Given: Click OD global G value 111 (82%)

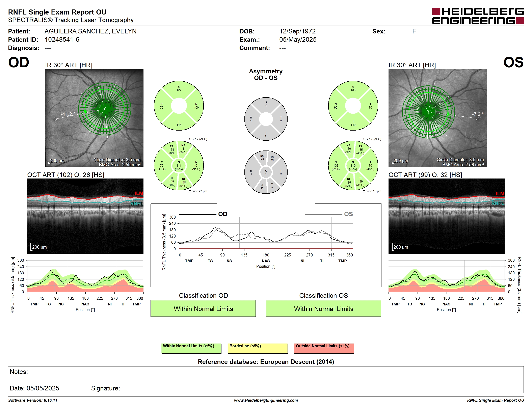Looking at the screenshot, I should pos(179,167).
